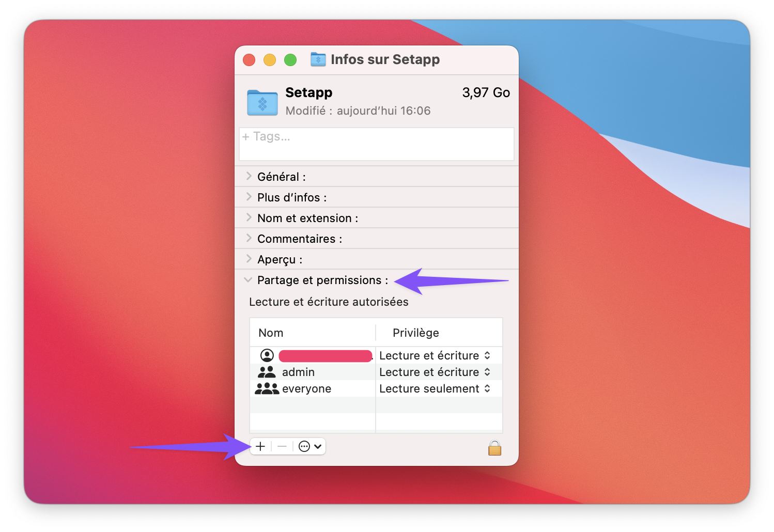Change everyone privilege Lecture seulement
Screen dimensions: 774x532
click(435, 388)
